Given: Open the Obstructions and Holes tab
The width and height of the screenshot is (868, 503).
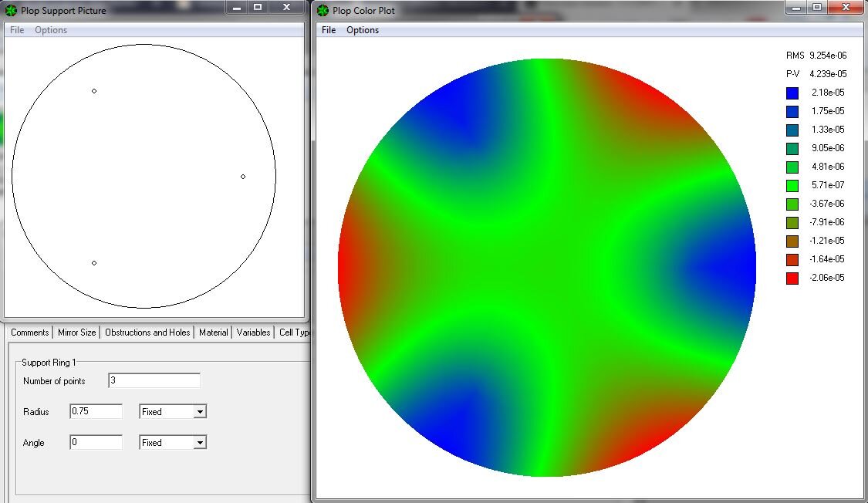Looking at the screenshot, I should coord(147,333).
